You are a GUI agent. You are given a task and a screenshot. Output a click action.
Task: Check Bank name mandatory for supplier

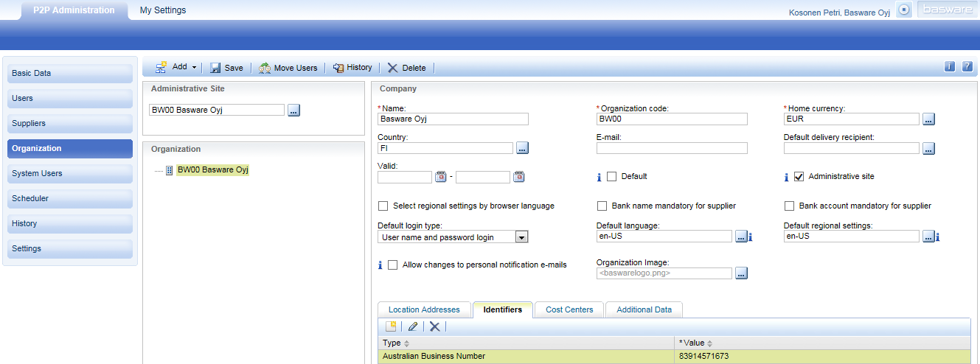point(602,206)
